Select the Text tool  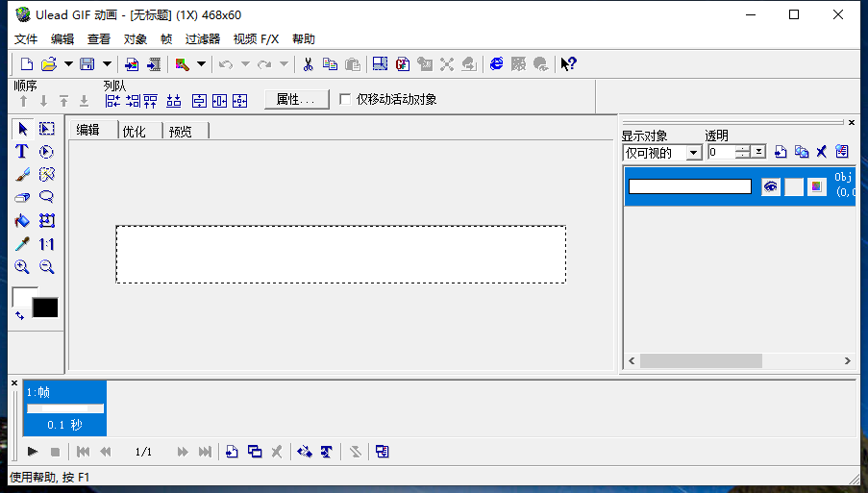22,152
